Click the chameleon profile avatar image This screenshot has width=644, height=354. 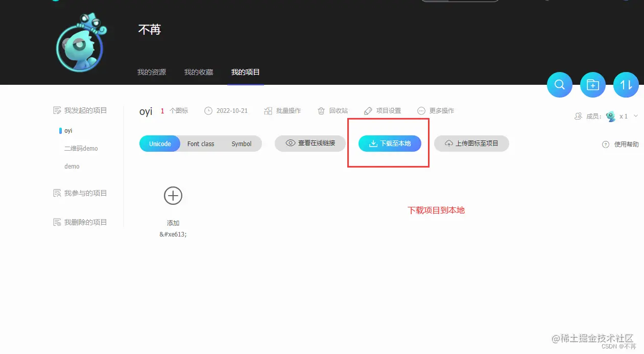[x=79, y=42]
